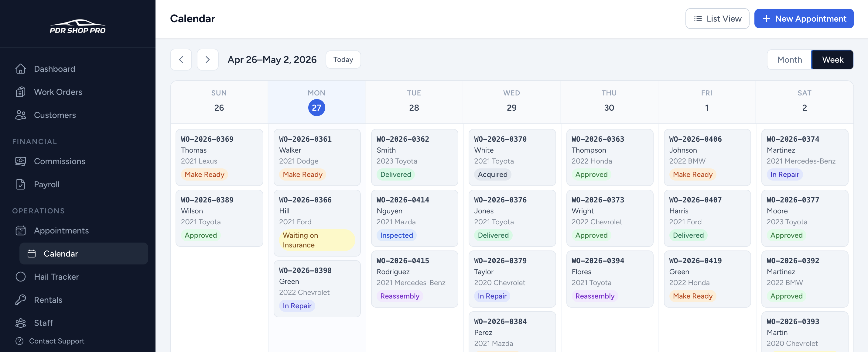868x352 pixels.
Task: Open WO-2026-0406 Johnson appointment card
Action: pyautogui.click(x=707, y=157)
